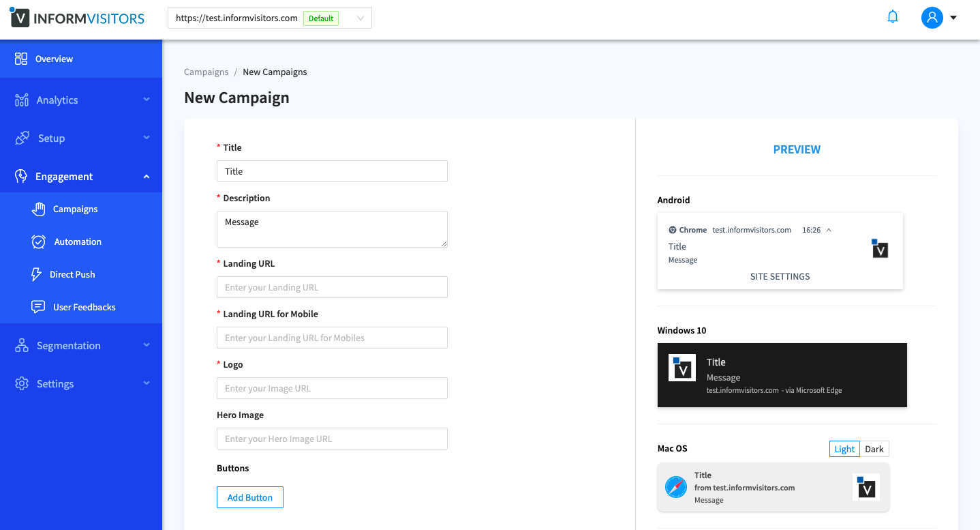Image resolution: width=980 pixels, height=530 pixels.
Task: Click the Automation alarm clock icon
Action: pos(39,241)
